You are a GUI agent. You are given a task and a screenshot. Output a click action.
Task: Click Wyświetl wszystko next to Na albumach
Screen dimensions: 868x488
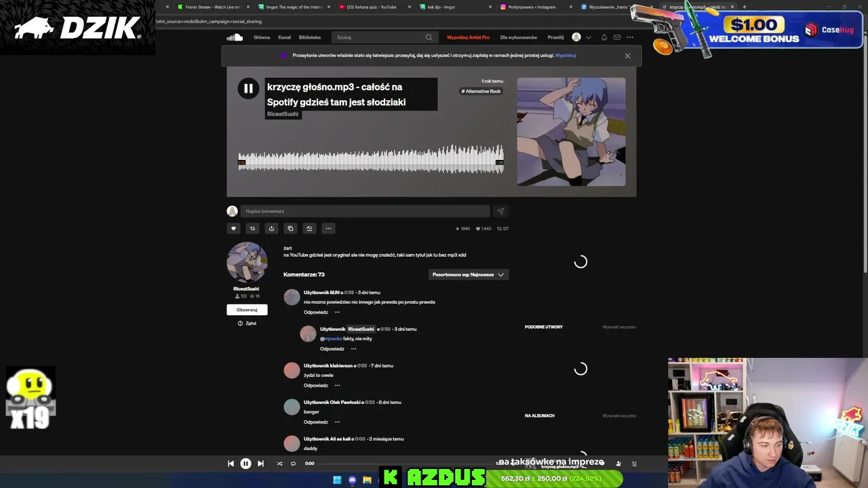619,415
